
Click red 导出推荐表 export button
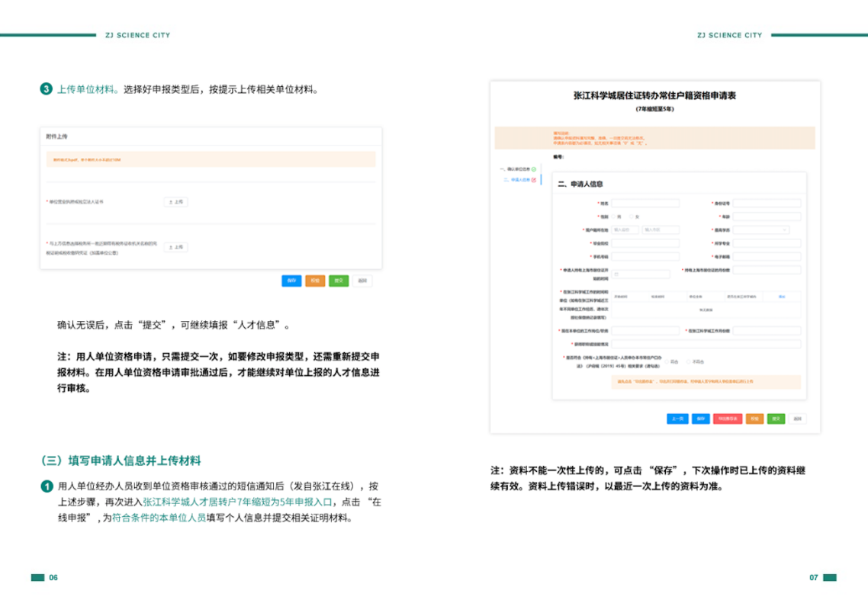[728, 419]
